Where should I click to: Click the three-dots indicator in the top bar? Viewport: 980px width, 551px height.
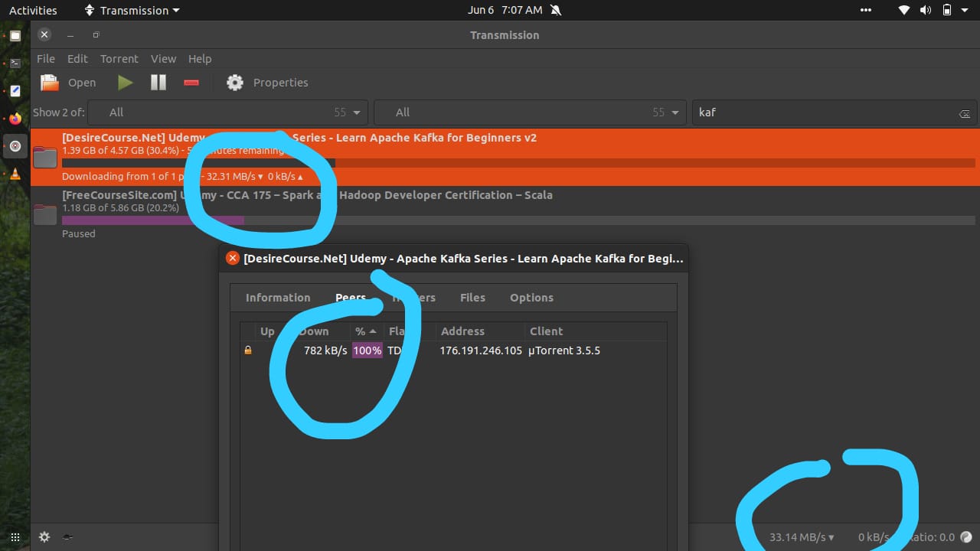point(866,10)
